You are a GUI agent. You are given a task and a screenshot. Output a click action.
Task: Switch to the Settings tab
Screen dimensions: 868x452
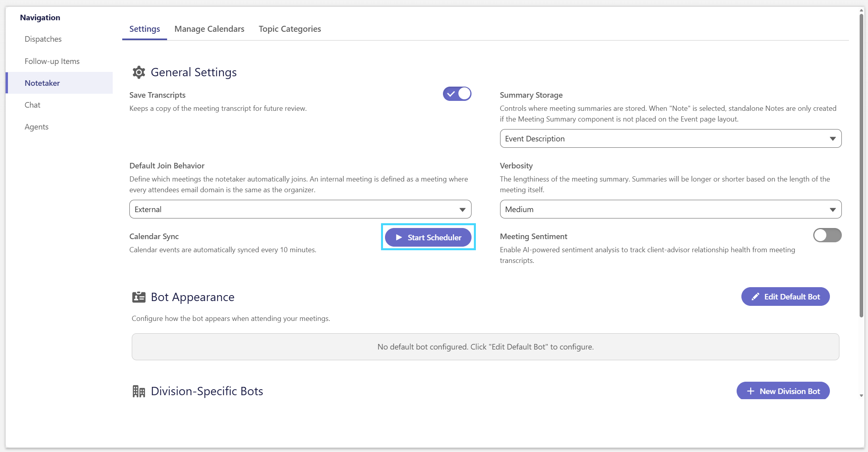144,29
